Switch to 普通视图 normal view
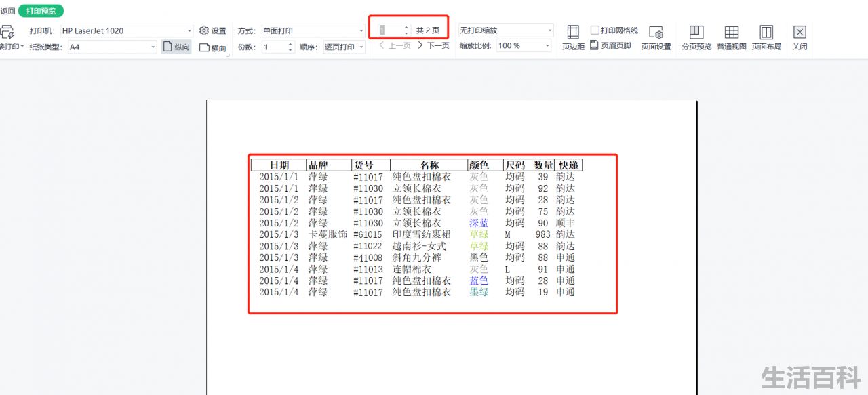 pos(731,38)
